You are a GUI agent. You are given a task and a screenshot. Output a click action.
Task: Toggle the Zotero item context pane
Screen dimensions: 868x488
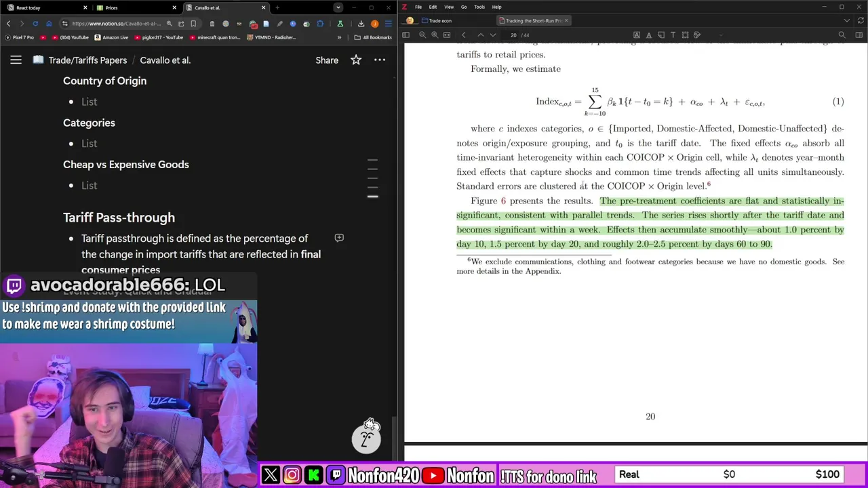click(859, 35)
